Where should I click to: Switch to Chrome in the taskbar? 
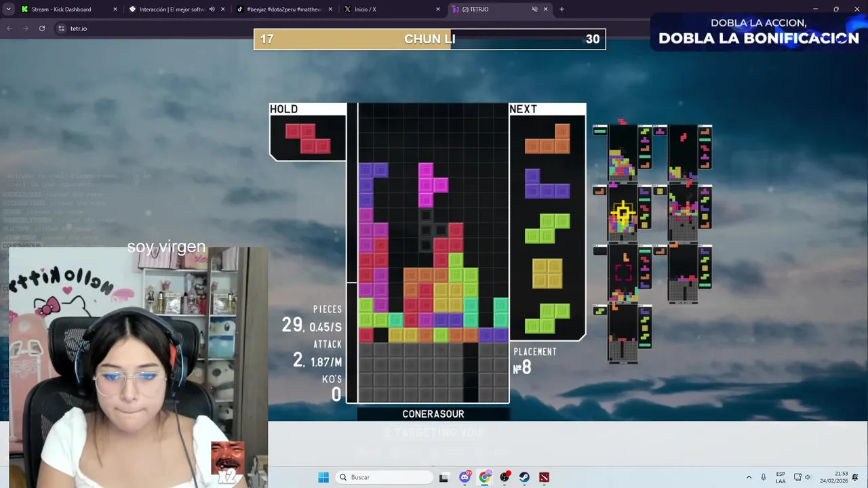(x=484, y=477)
